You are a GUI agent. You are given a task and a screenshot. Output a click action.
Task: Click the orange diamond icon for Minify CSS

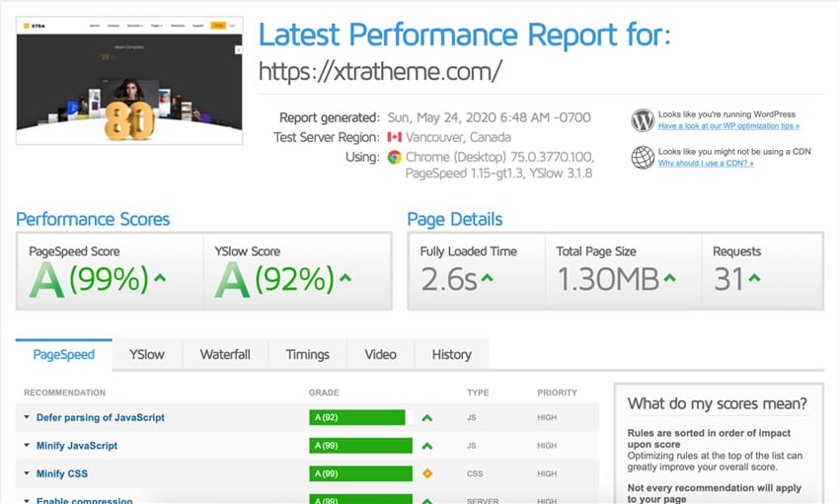pyautogui.click(x=427, y=473)
